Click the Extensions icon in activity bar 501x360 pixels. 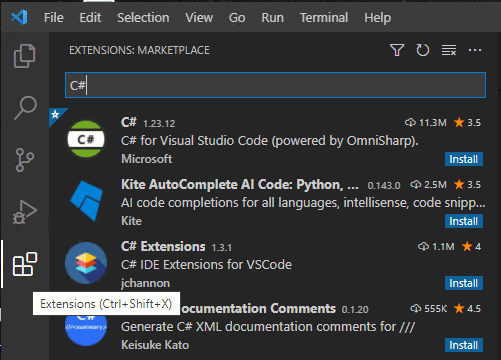(25, 264)
